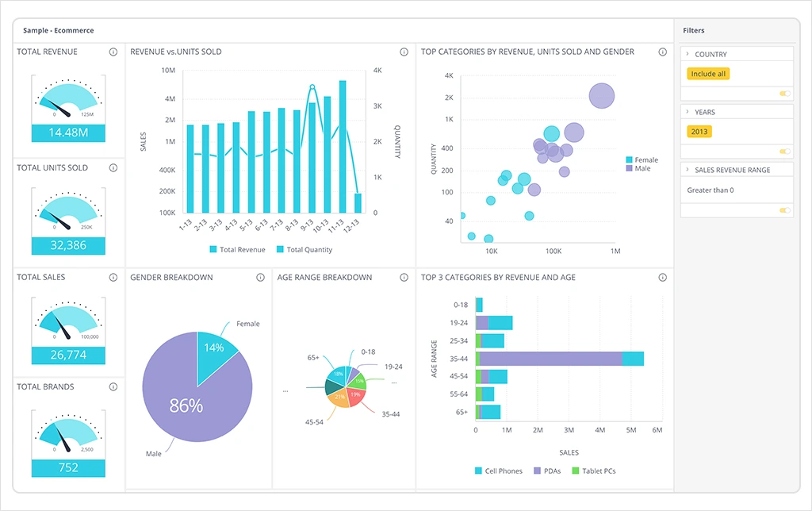Collapse the Sales Revenue Range filter chevron

[x=688, y=170]
